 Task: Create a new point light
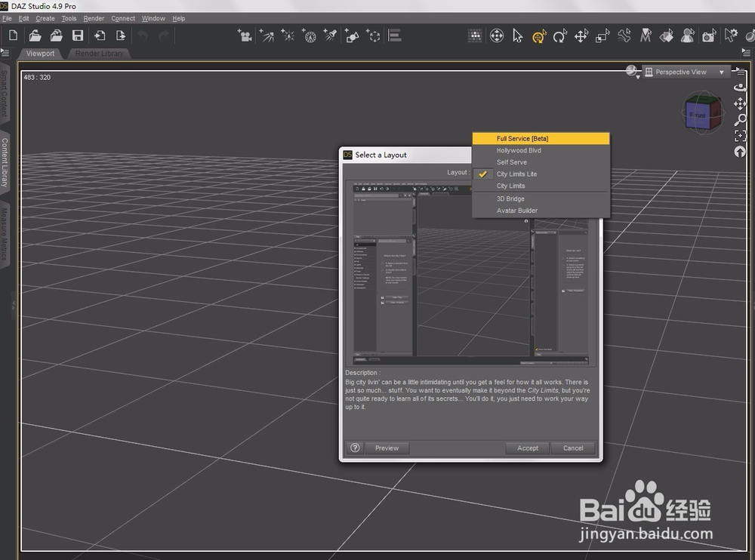pyautogui.click(x=288, y=35)
